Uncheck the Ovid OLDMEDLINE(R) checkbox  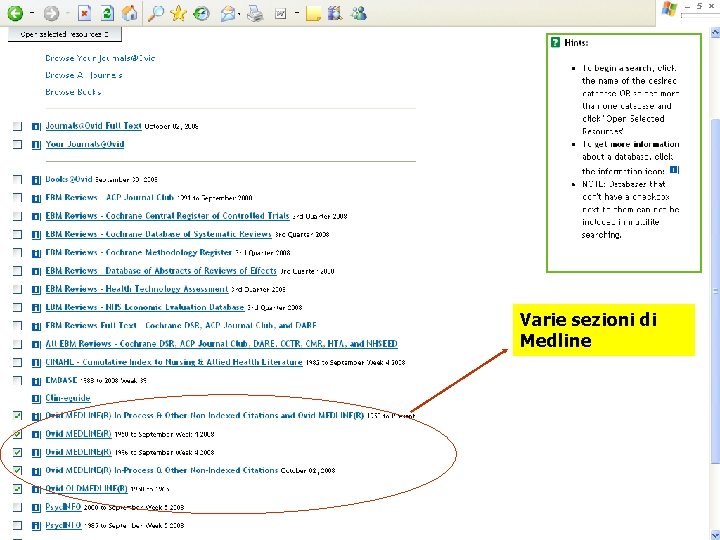(x=17, y=489)
